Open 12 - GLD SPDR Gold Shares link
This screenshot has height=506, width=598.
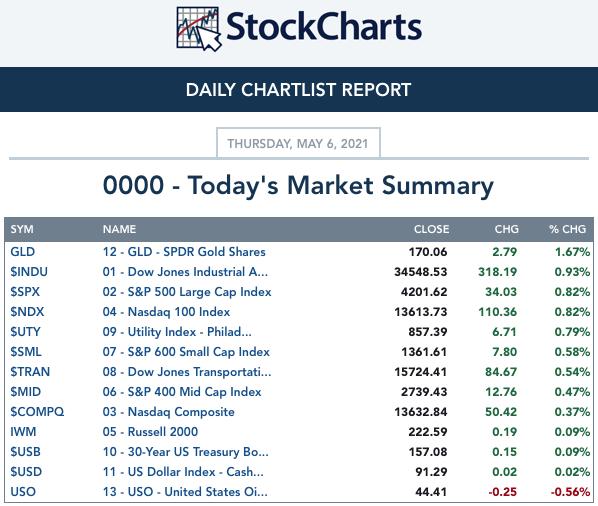coord(184,252)
